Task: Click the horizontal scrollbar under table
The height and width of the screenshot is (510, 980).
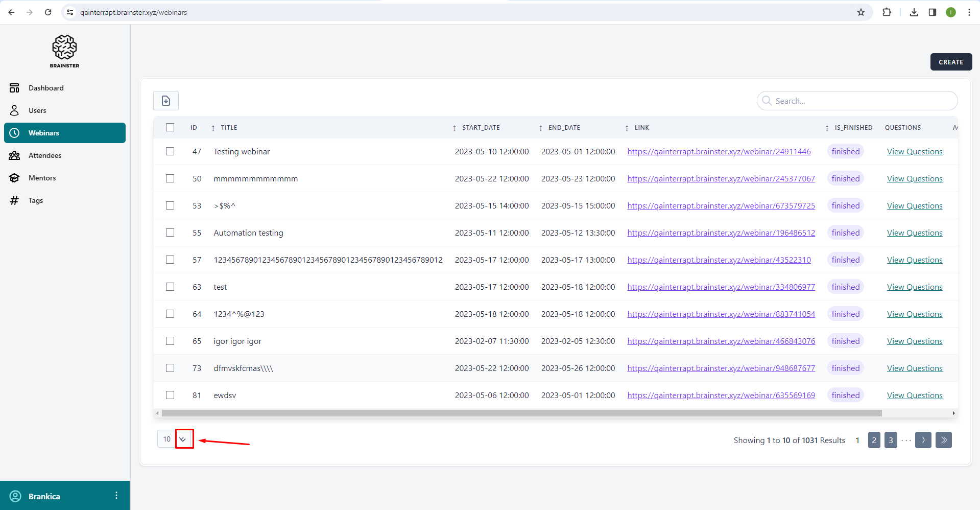Action: (521, 413)
